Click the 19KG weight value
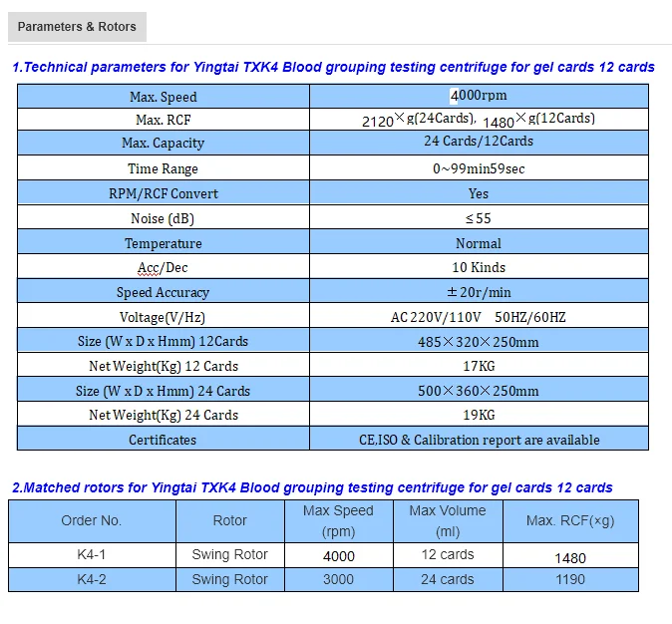The image size is (672, 624). [479, 415]
